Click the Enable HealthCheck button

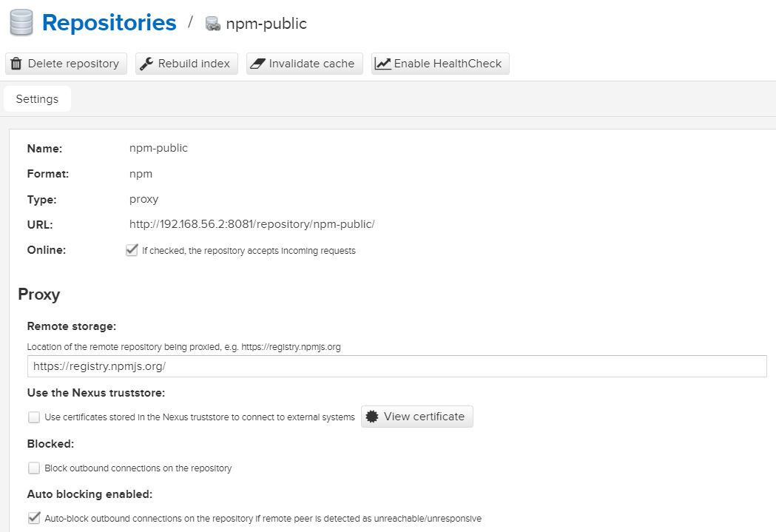click(440, 64)
